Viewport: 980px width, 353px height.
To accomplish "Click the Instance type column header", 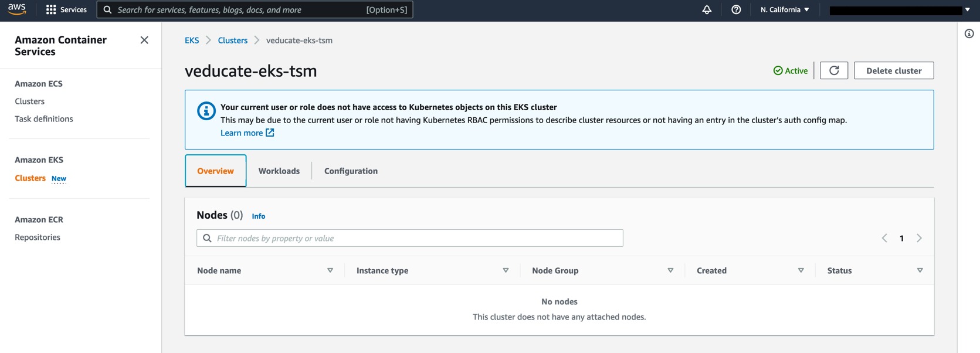I will (x=382, y=270).
